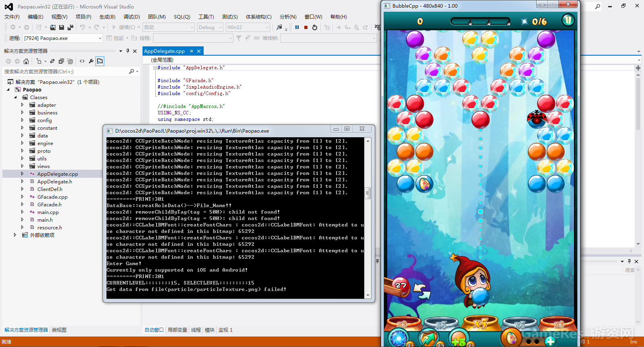Collapse the Paopao project node

coord(8,89)
